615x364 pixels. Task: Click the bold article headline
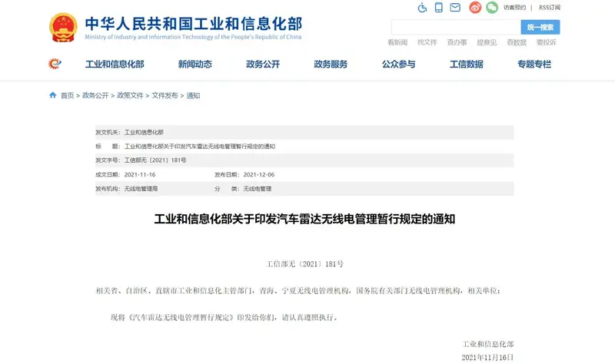(x=304, y=219)
